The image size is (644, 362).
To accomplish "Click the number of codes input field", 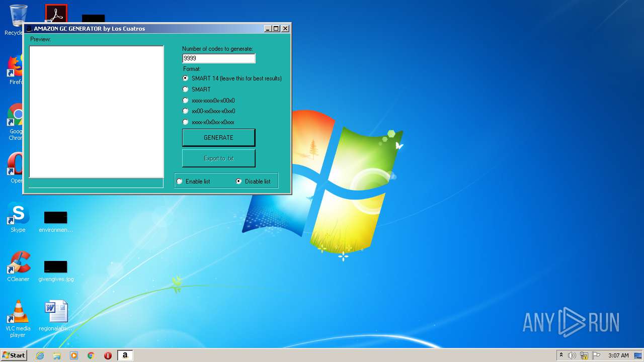I will (219, 58).
